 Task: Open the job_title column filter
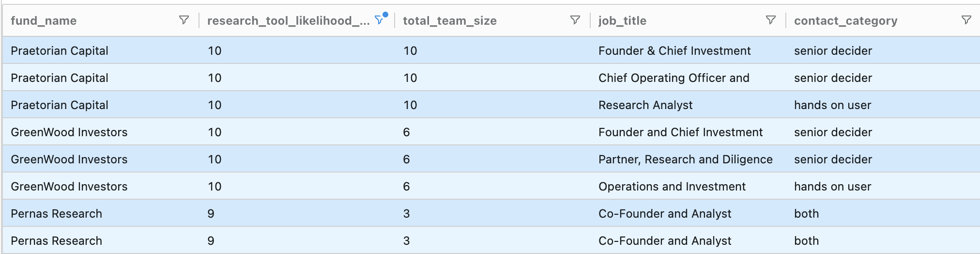tap(771, 20)
